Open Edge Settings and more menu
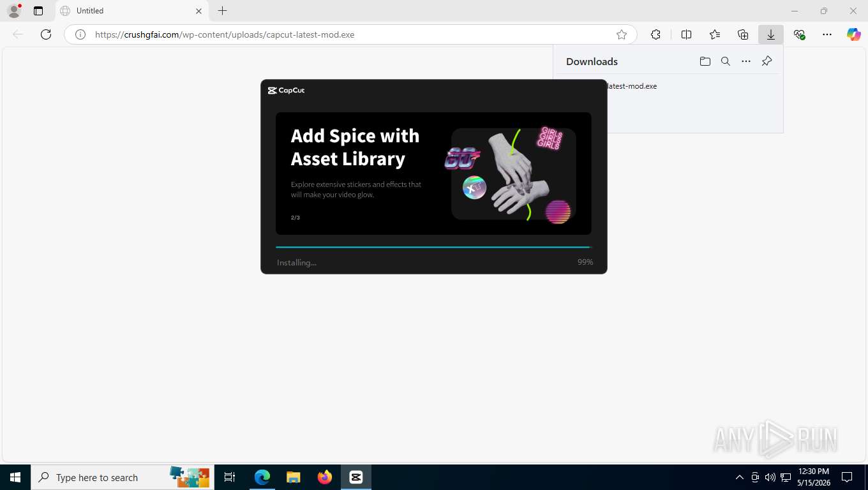The height and width of the screenshot is (490, 868). click(x=827, y=34)
